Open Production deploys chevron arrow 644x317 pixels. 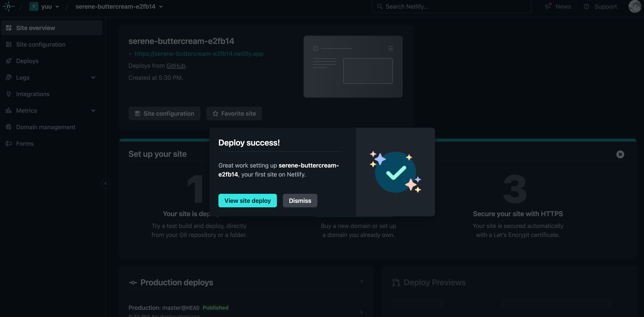coord(361,281)
